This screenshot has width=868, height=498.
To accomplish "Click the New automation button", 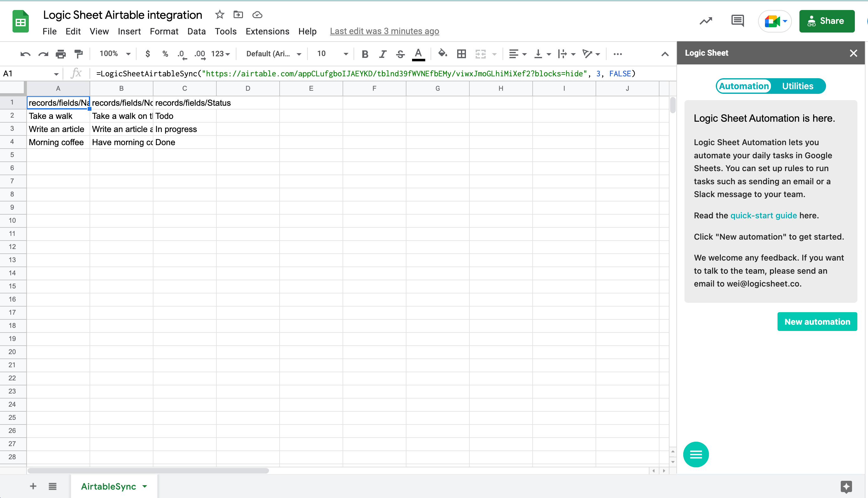I will pyautogui.click(x=817, y=322).
